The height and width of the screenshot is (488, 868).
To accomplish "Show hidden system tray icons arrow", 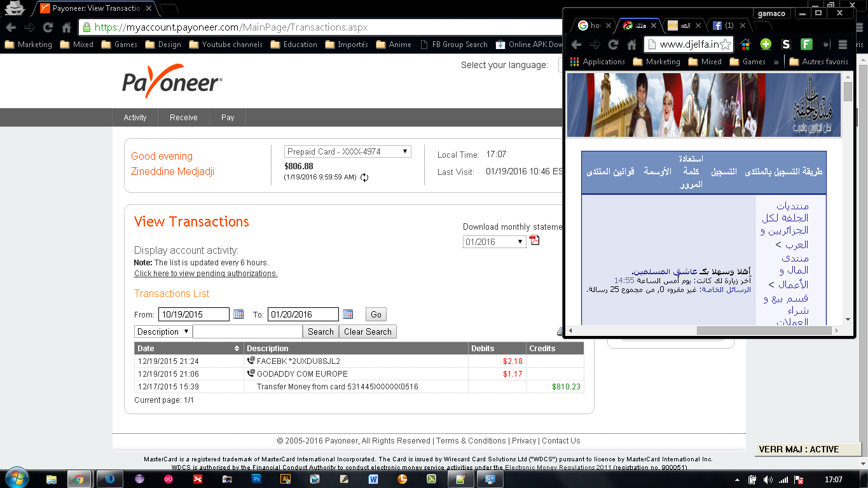I will pos(738,480).
